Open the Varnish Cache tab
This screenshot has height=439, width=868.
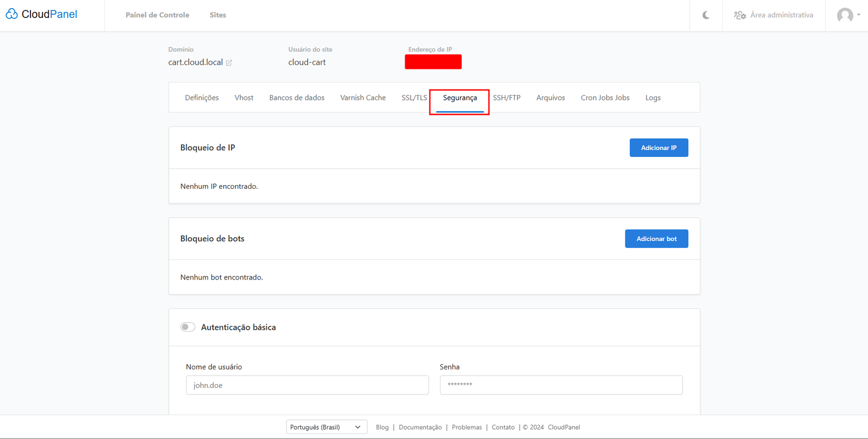coord(363,98)
